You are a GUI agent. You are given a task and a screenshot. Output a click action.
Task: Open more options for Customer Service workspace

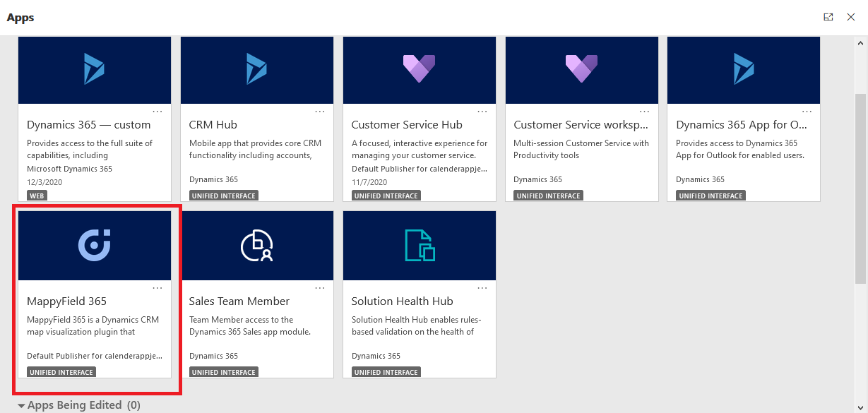tap(644, 111)
